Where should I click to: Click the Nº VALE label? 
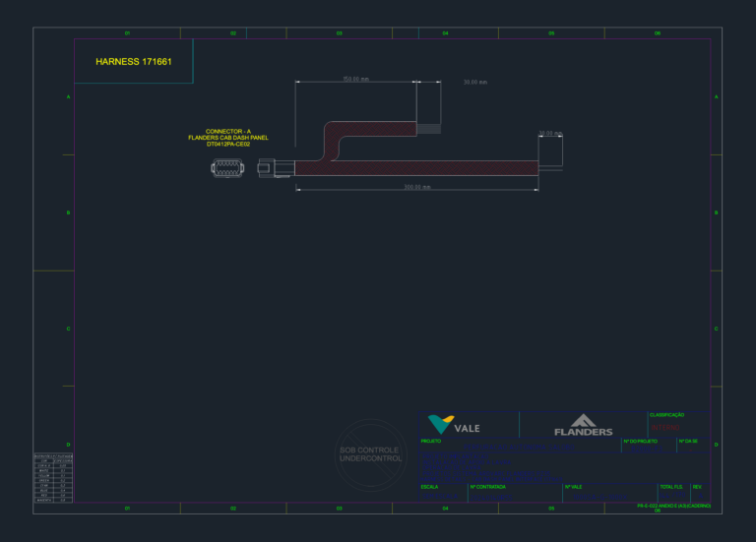point(573,487)
